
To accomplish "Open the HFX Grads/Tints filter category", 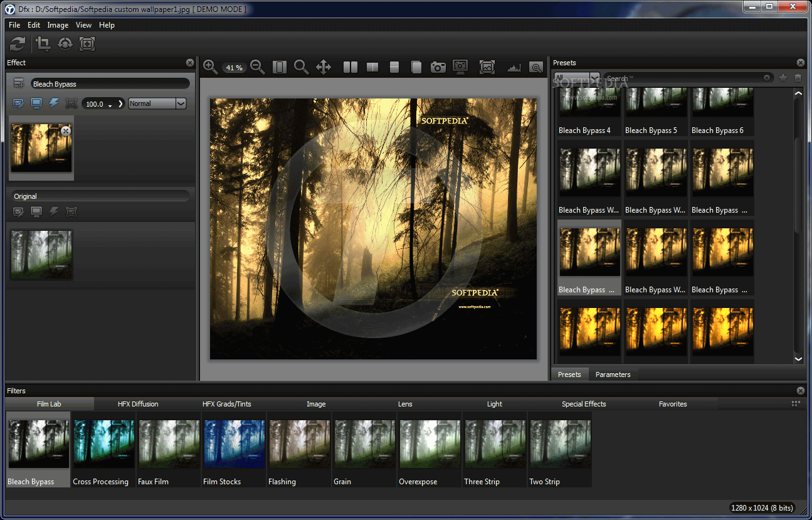I will pos(227,404).
